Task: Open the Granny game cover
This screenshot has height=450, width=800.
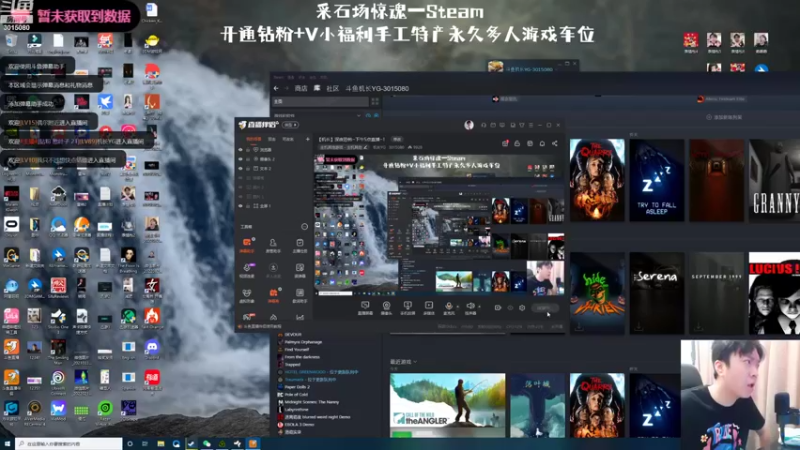Action: [774, 180]
